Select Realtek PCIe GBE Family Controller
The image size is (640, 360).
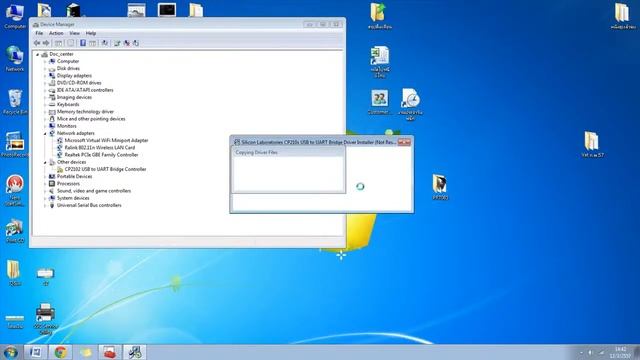[x=101, y=155]
